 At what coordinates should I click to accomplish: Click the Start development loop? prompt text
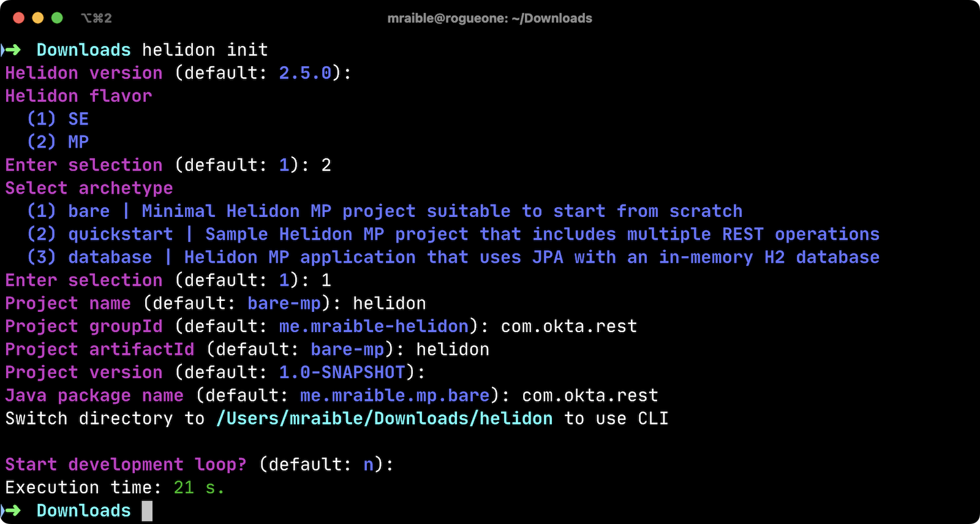tap(126, 465)
